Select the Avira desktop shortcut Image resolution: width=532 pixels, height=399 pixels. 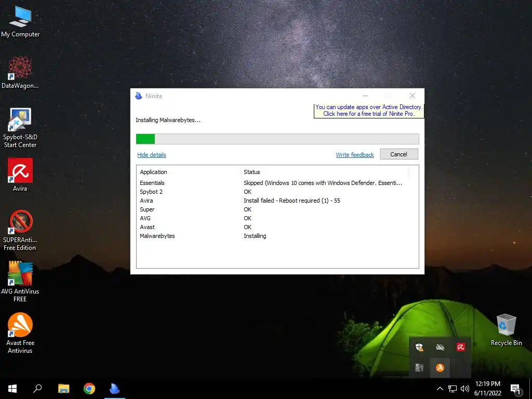pyautogui.click(x=20, y=175)
